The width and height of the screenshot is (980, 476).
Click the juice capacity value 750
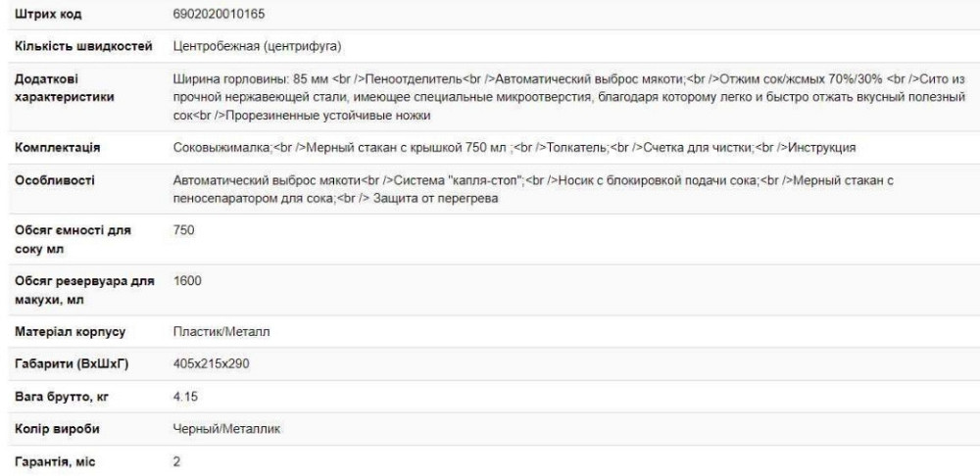point(183,229)
